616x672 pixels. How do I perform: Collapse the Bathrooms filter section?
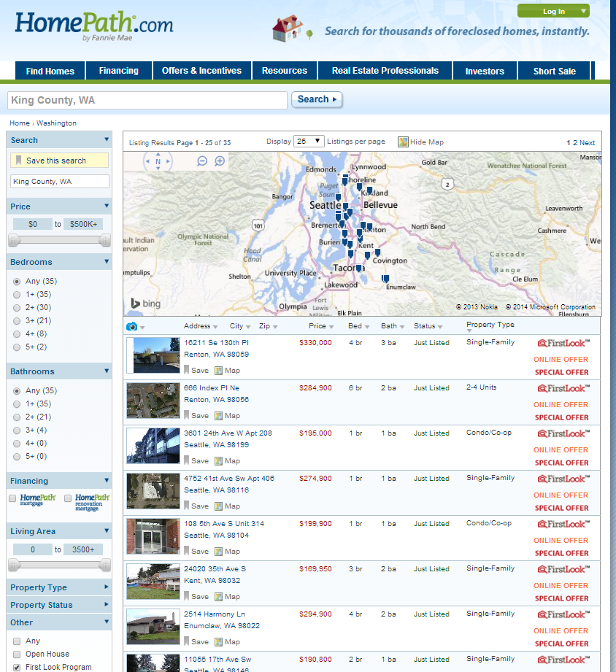[107, 371]
